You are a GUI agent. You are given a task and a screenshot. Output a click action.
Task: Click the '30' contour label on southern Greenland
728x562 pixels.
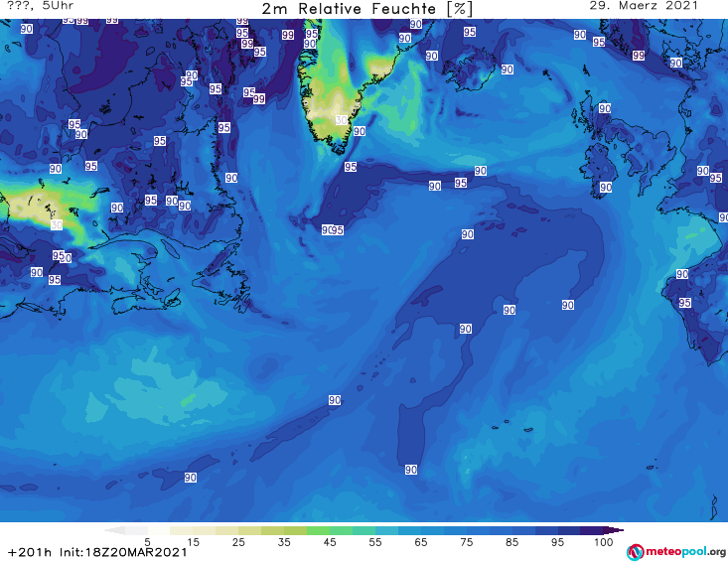[342, 120]
